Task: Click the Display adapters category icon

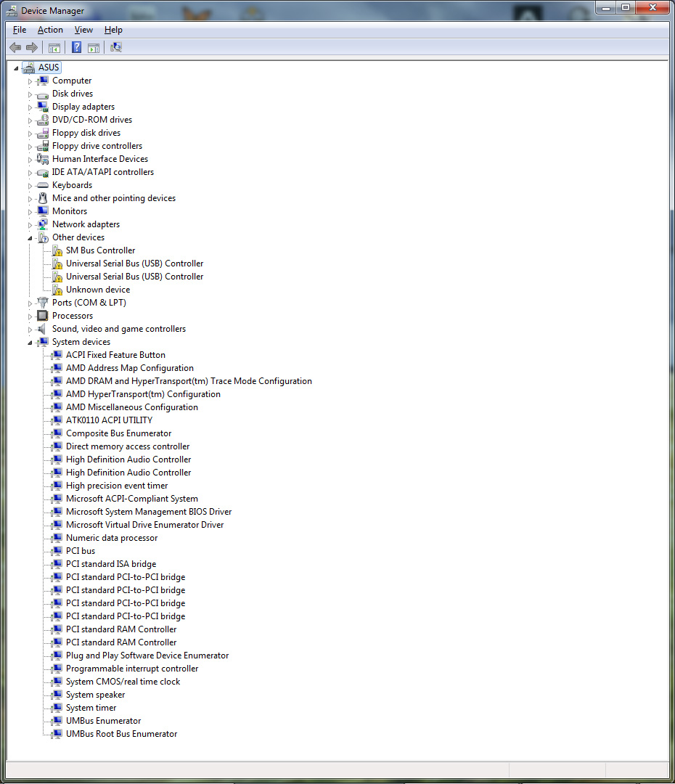Action: click(43, 107)
